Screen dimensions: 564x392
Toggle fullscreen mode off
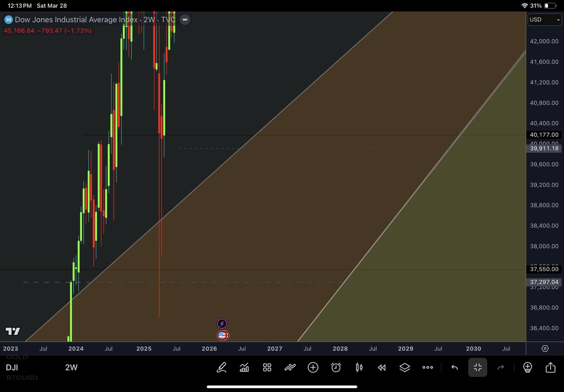click(477, 367)
